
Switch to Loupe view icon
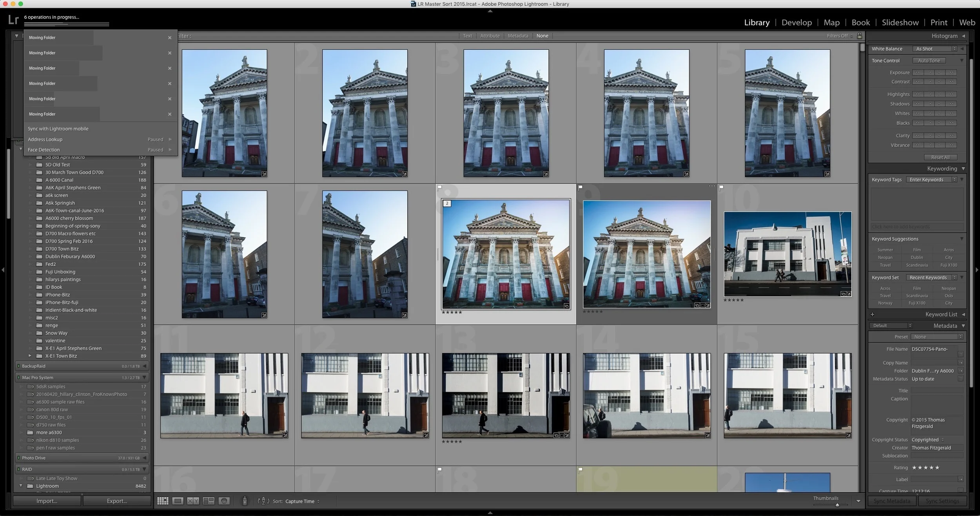coord(178,501)
